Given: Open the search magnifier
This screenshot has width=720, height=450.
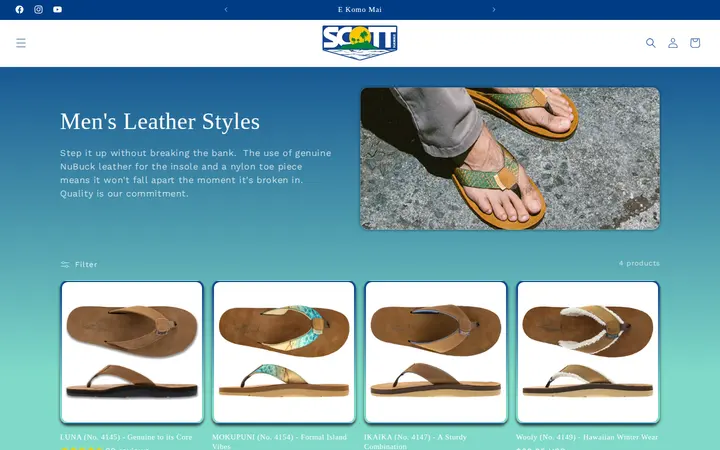Looking at the screenshot, I should pos(651,43).
